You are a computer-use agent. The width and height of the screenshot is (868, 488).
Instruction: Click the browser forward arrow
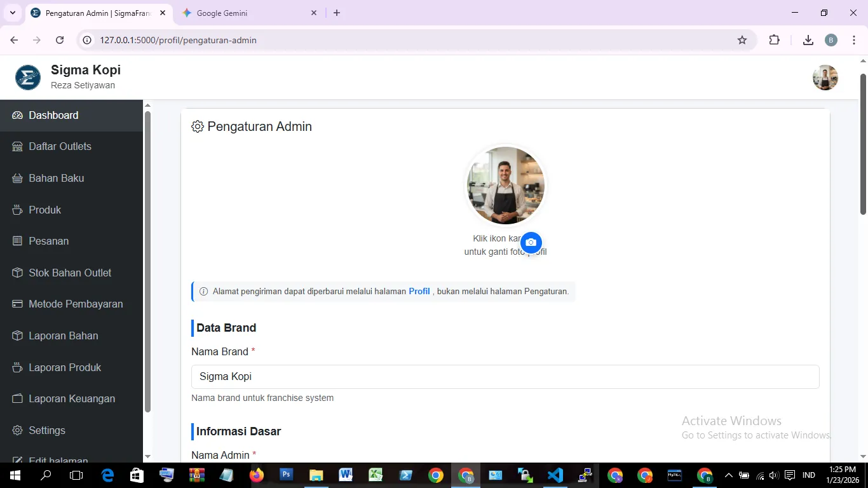click(x=37, y=40)
